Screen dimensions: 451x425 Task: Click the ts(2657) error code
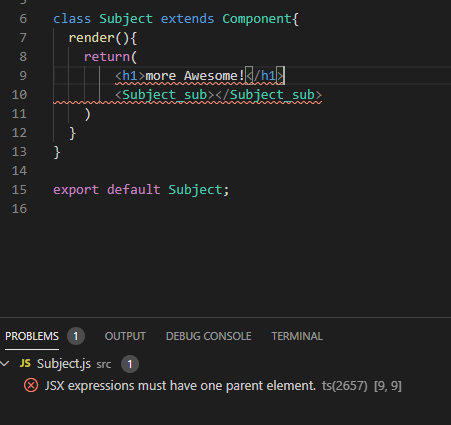[x=345, y=386]
